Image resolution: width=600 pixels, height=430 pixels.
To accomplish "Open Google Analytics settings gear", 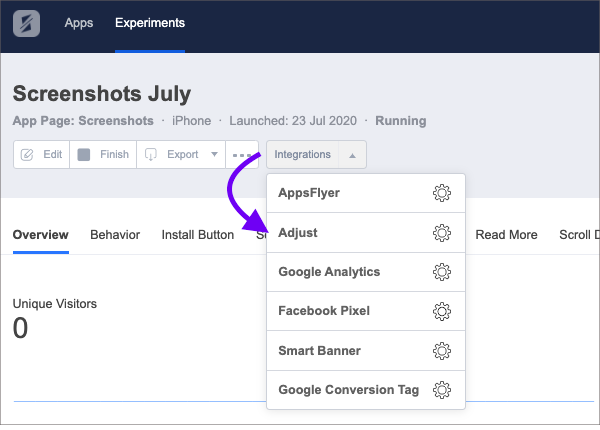I will (x=442, y=272).
